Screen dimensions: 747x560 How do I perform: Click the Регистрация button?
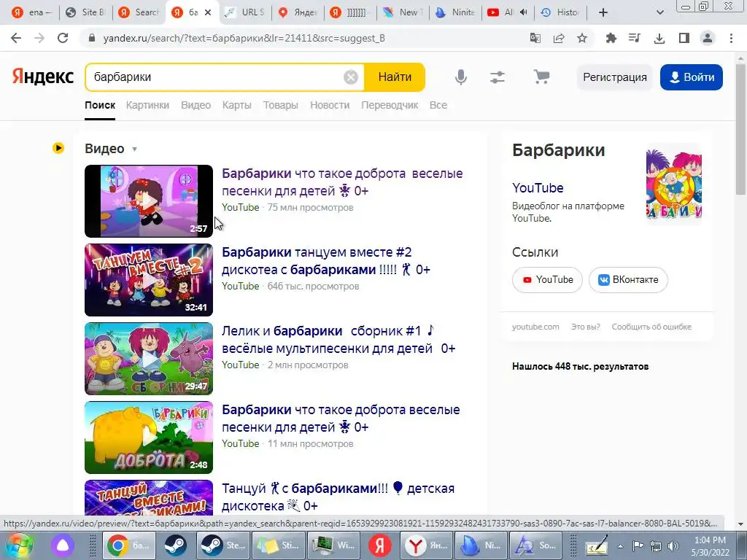614,77
